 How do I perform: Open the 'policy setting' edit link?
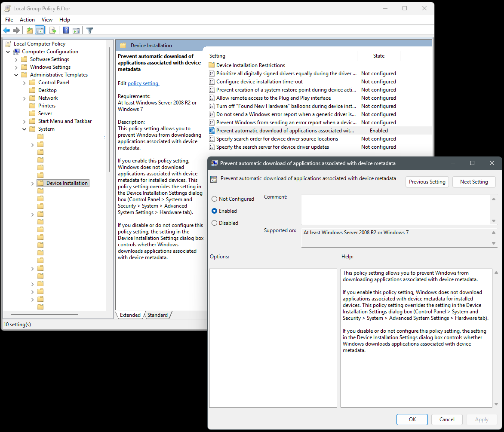143,83
